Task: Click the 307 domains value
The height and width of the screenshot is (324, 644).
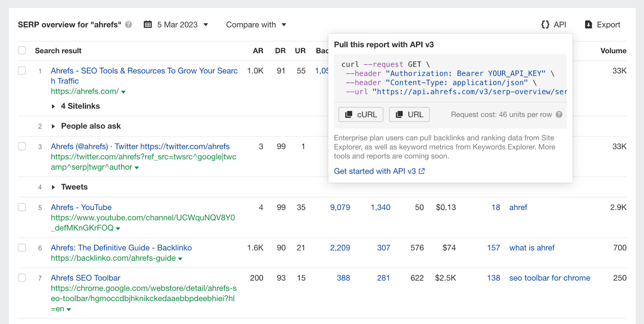Action: pyautogui.click(x=384, y=247)
